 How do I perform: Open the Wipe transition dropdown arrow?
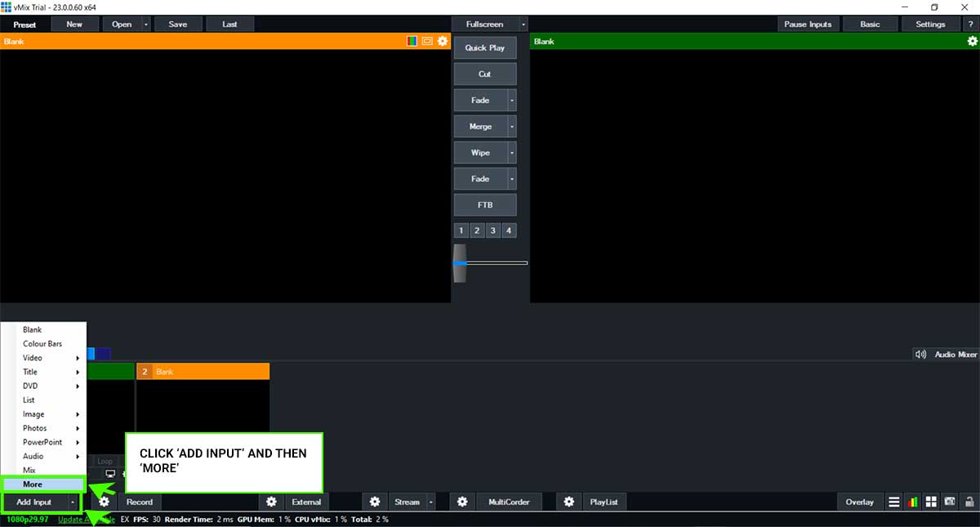pos(512,153)
